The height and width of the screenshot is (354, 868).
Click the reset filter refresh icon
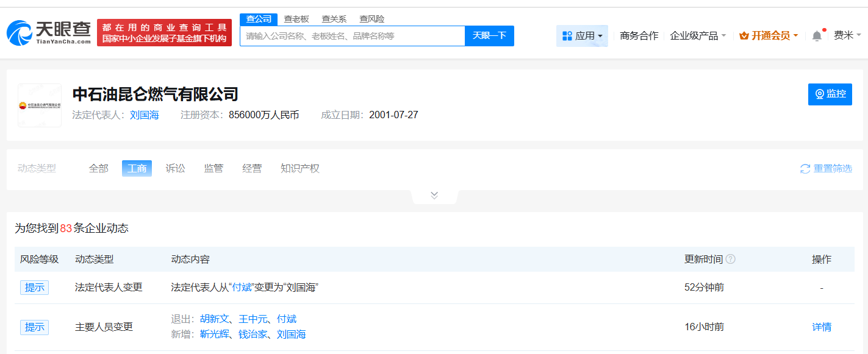point(805,169)
